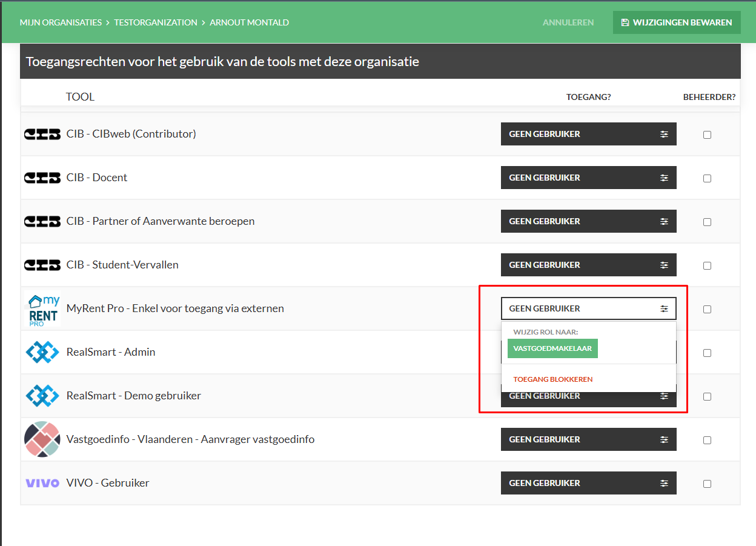
Task: Click the TOOL column header
Action: [x=80, y=97]
